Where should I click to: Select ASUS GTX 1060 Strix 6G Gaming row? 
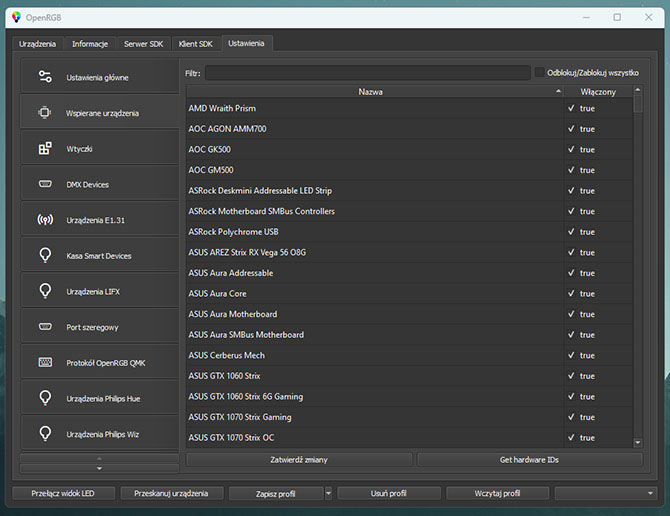tap(409, 396)
